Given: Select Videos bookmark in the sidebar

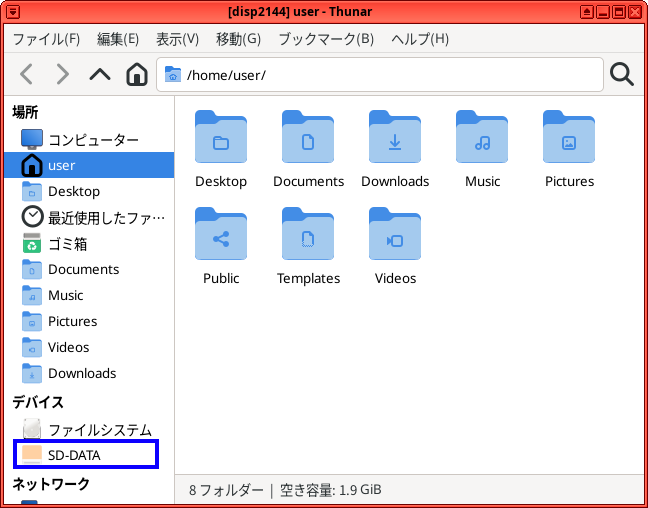Looking at the screenshot, I should tap(89, 347).
